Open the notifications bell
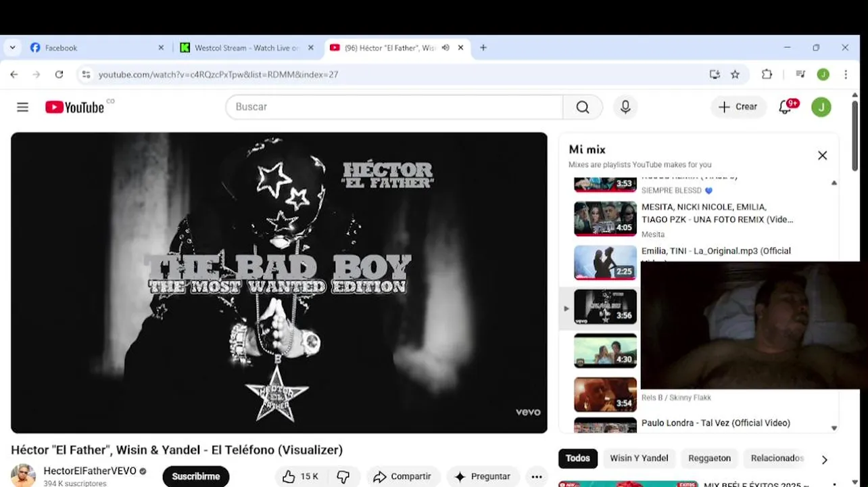Viewport: 868px width, 487px height. pos(785,107)
